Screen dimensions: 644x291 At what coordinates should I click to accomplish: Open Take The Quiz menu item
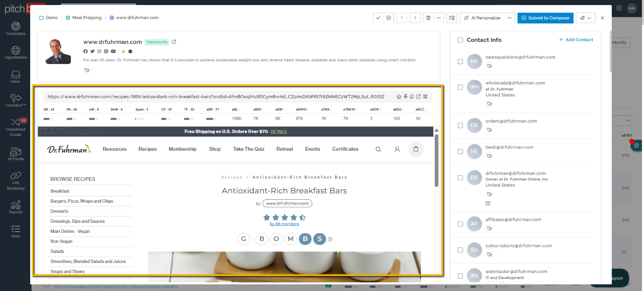click(249, 149)
